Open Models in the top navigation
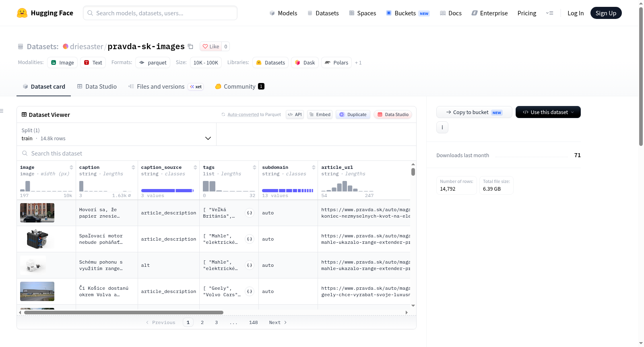The image size is (644, 347). (x=283, y=13)
